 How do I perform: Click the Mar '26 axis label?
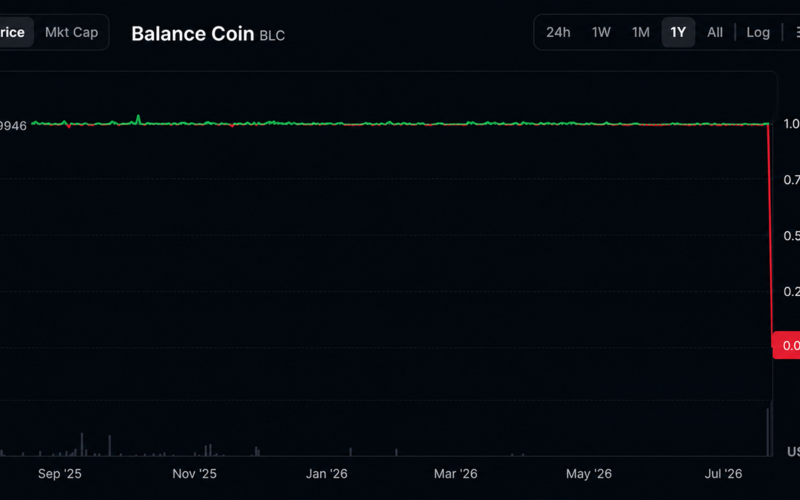pyautogui.click(x=456, y=473)
